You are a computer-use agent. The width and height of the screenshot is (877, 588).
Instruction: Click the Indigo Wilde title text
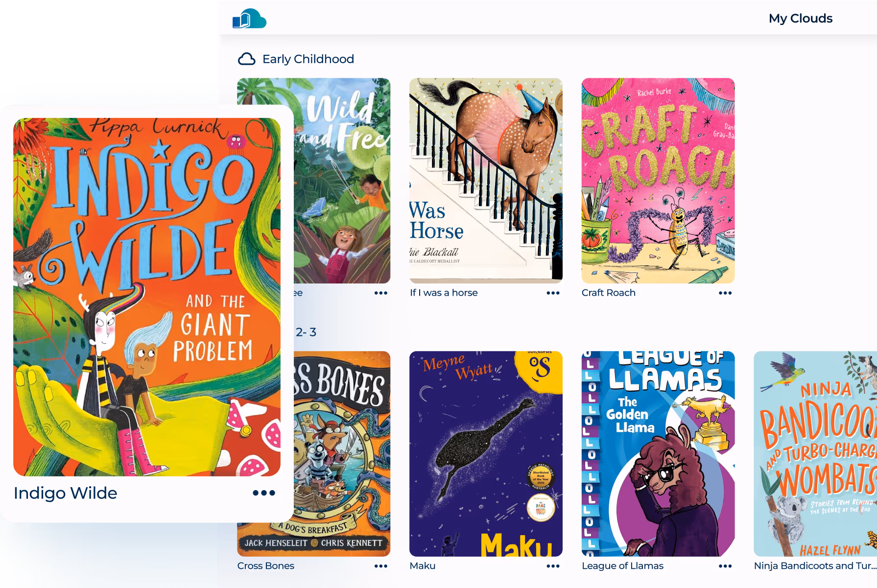(66, 493)
